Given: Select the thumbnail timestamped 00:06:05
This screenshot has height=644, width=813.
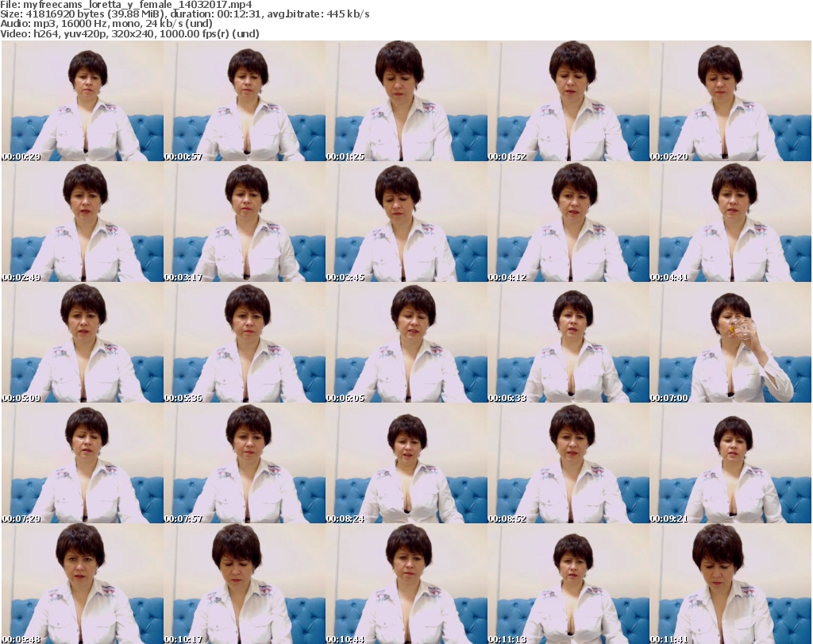Looking at the screenshot, I should (406, 343).
